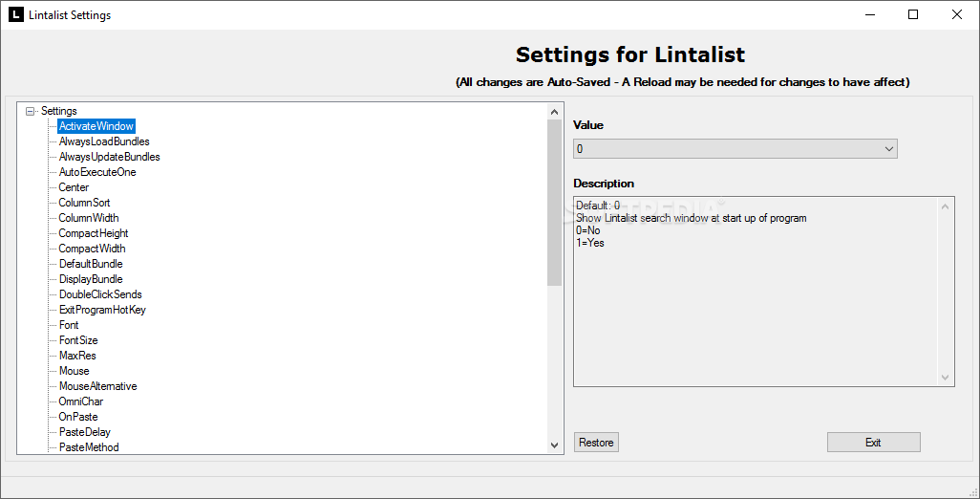
Task: Click the Description label
Action: 604,184
